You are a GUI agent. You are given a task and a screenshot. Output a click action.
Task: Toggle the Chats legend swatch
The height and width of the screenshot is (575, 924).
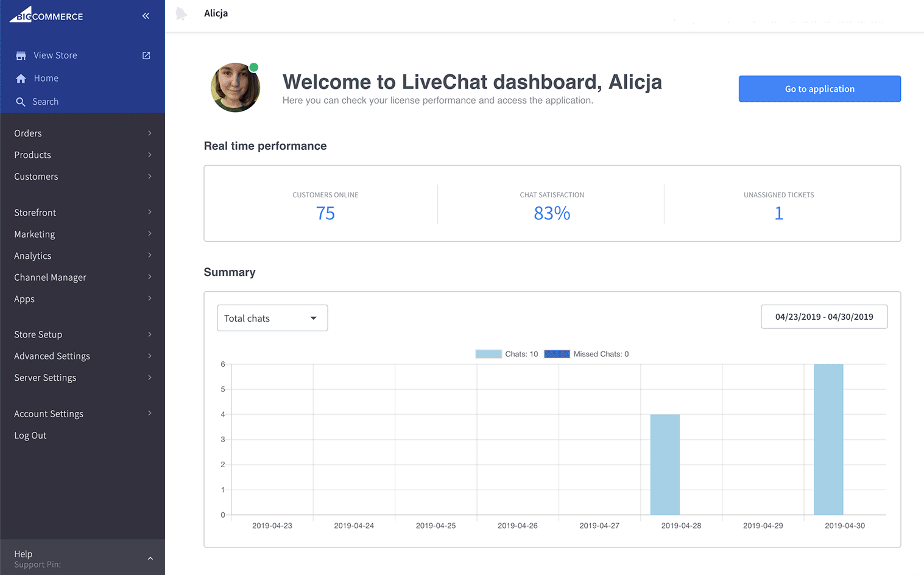pos(488,354)
